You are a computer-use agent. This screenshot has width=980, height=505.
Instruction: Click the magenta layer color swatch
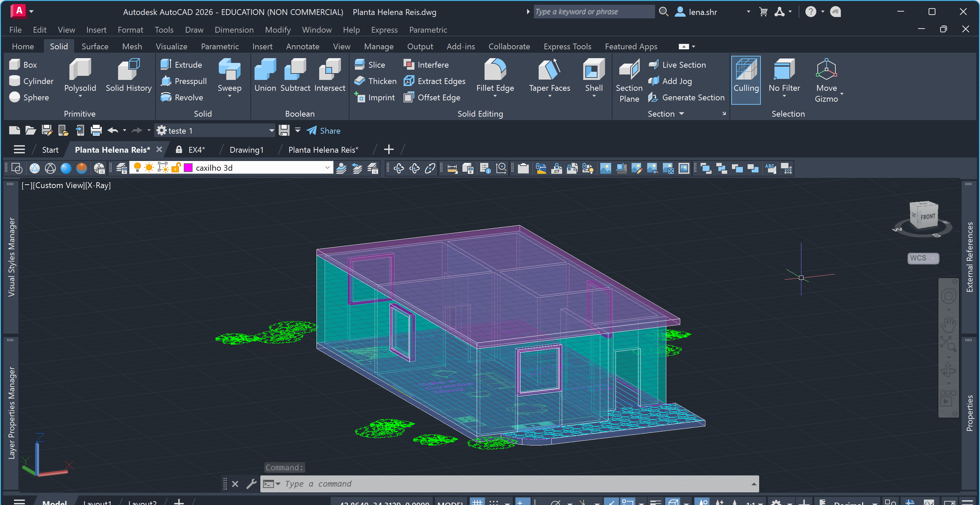[x=188, y=168]
